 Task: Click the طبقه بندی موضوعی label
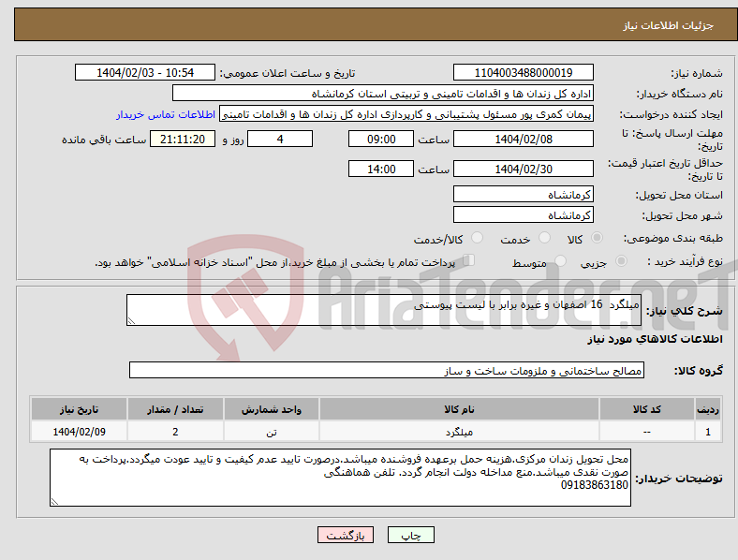click(673, 239)
